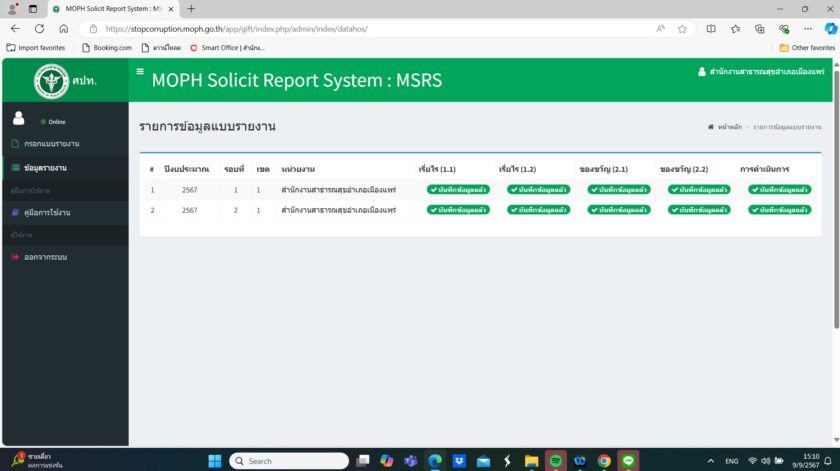Click the browser profile avatar icon
The height and width of the screenshot is (471, 840).
pos(12,8)
